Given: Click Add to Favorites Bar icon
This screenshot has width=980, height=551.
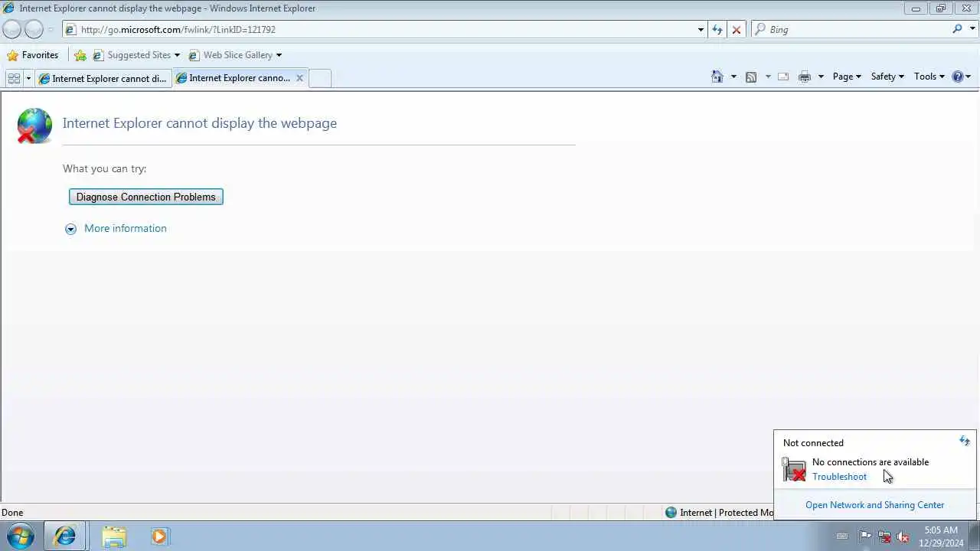Looking at the screenshot, I should pyautogui.click(x=80, y=55).
